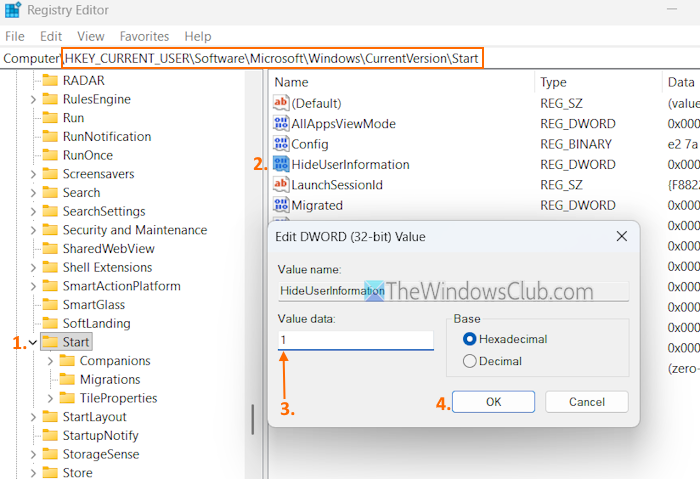Click the Companions folder icon
700x479 pixels.
pyautogui.click(x=67, y=360)
